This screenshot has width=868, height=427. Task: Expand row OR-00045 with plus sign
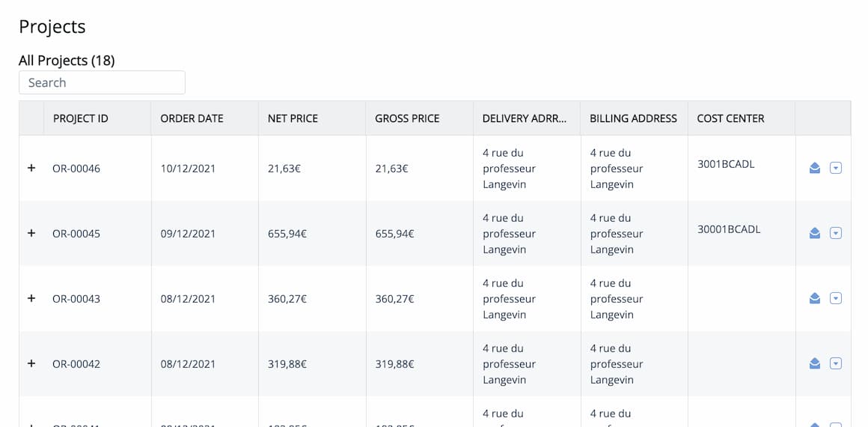31,234
